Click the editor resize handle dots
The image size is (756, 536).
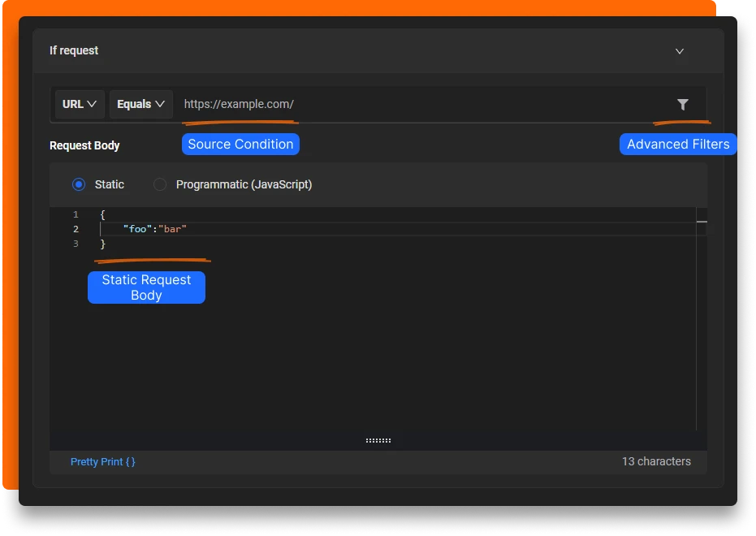(x=378, y=440)
